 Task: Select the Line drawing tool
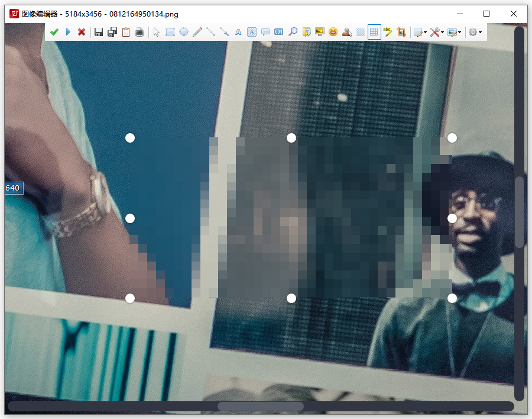pos(210,33)
